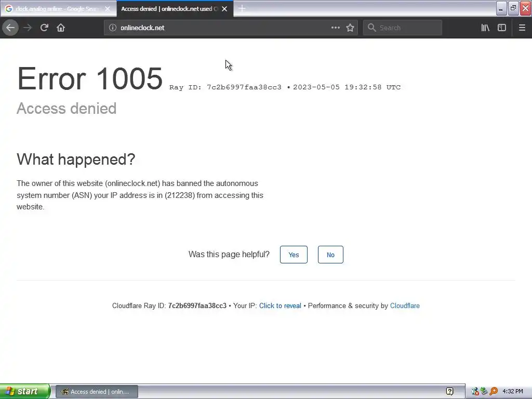Click to reveal your IP
The height and width of the screenshot is (399, 532).
(x=280, y=305)
